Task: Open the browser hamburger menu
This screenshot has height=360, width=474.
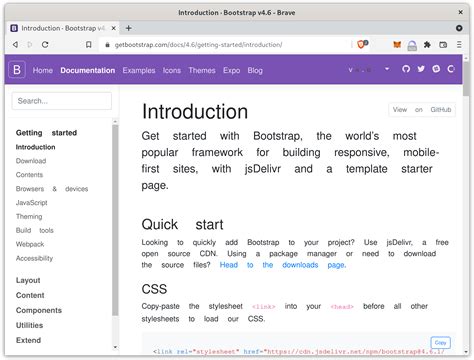Action: point(459,45)
